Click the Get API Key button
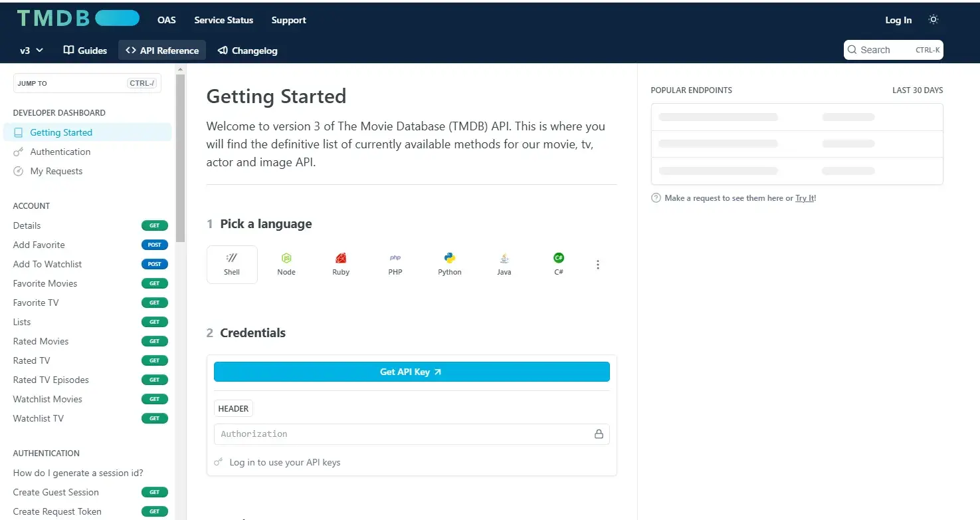 [412, 372]
